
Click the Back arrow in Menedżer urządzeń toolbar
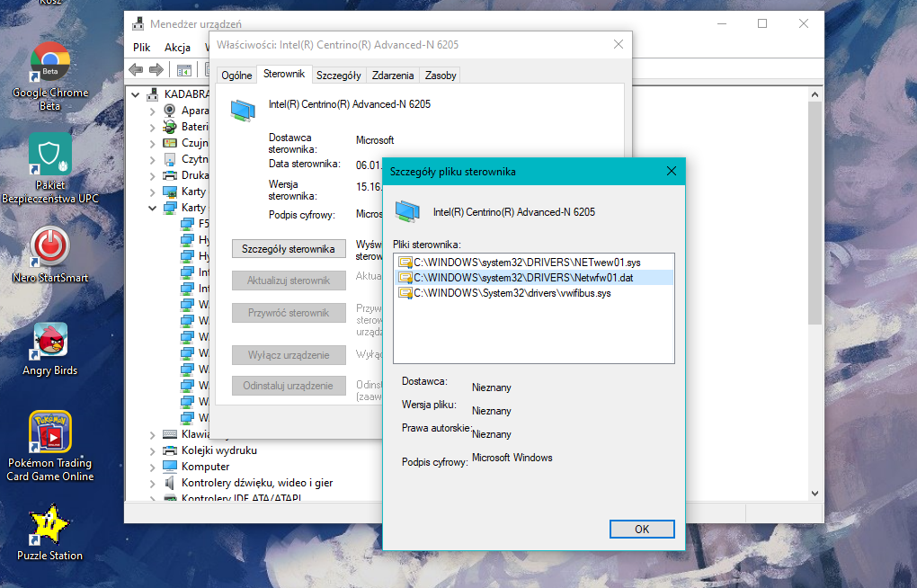pyautogui.click(x=136, y=70)
